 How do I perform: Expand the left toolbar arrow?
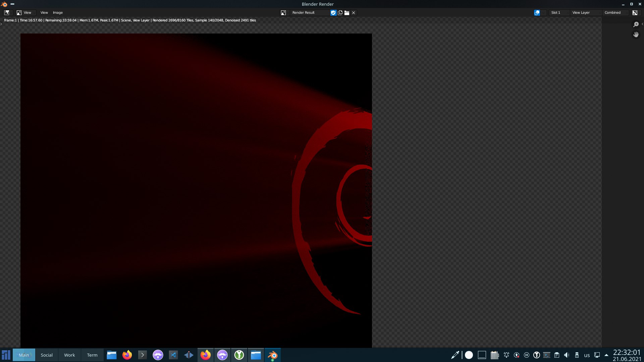(1, 24)
